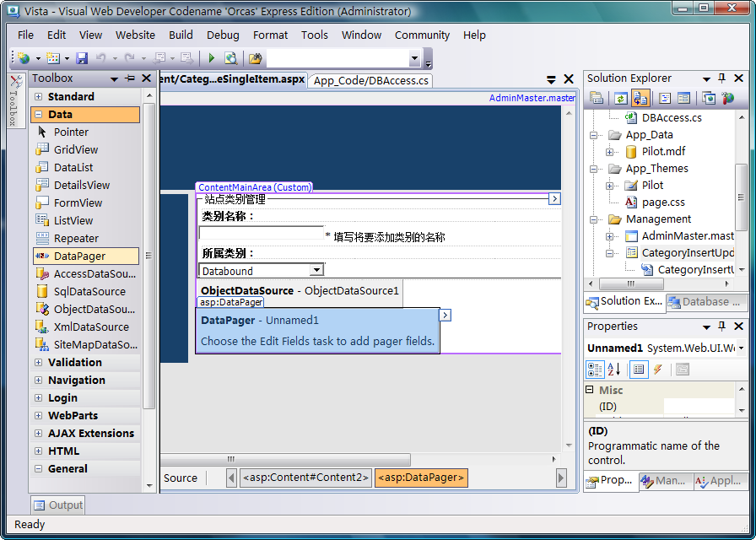Select the SiteMapDataSource control
Image resolution: width=756 pixels, height=540 pixels.
pos(86,345)
